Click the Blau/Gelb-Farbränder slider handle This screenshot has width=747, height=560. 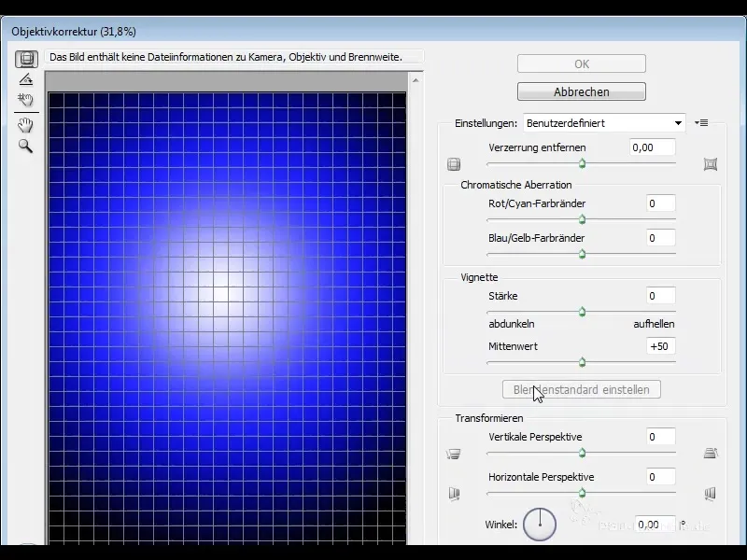click(x=582, y=254)
